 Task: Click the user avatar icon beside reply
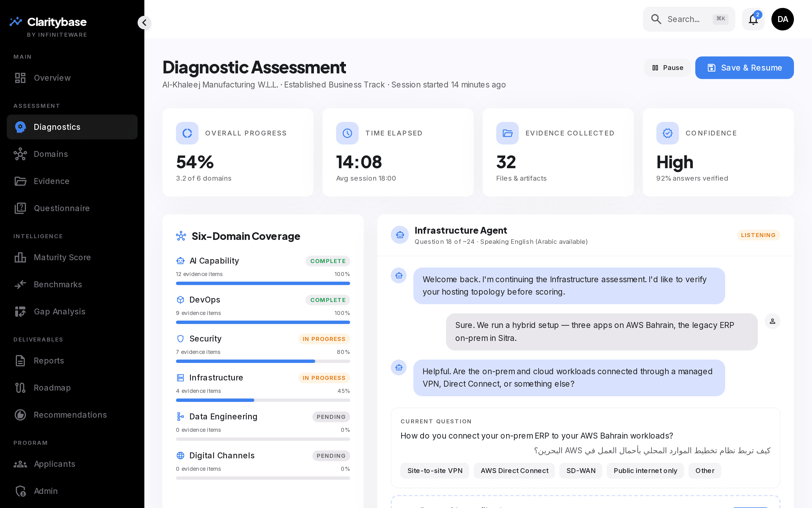[773, 321]
